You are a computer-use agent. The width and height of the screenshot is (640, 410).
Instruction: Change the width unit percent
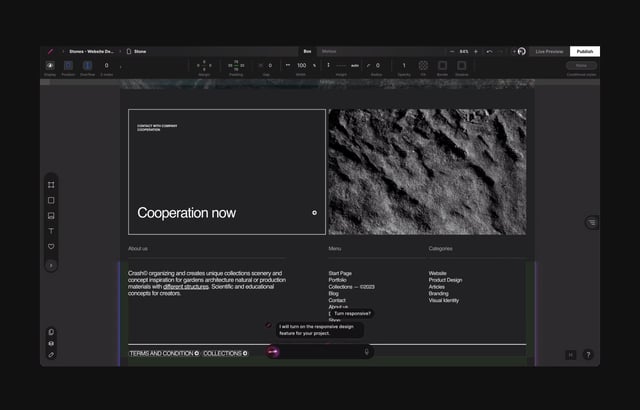tap(314, 65)
